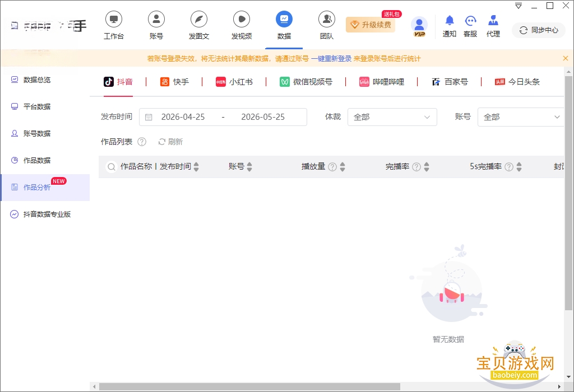The width and height of the screenshot is (574, 392).
Task: Sort by the 完播率 column arrows
Action: coord(427,167)
